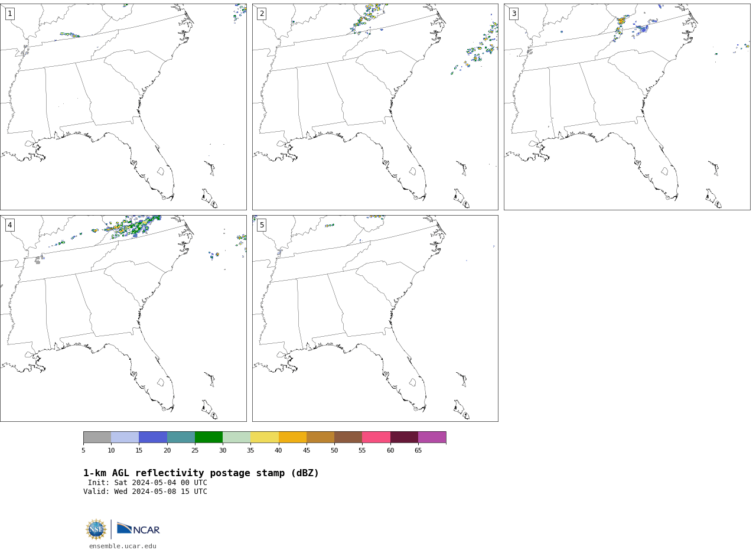
Task: Click the pink 55-60 dBZ swatch
Action: pos(376,437)
